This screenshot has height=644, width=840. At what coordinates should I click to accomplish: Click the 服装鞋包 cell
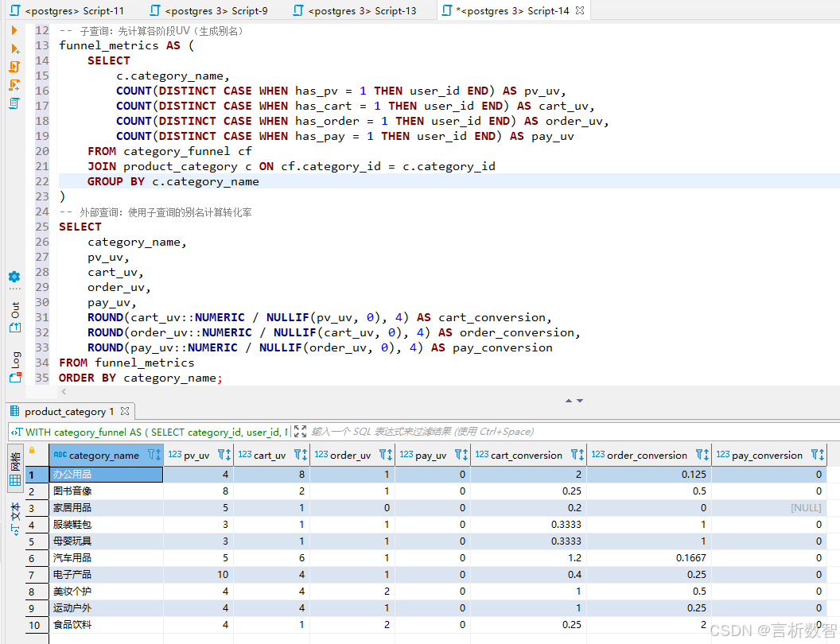[106, 525]
